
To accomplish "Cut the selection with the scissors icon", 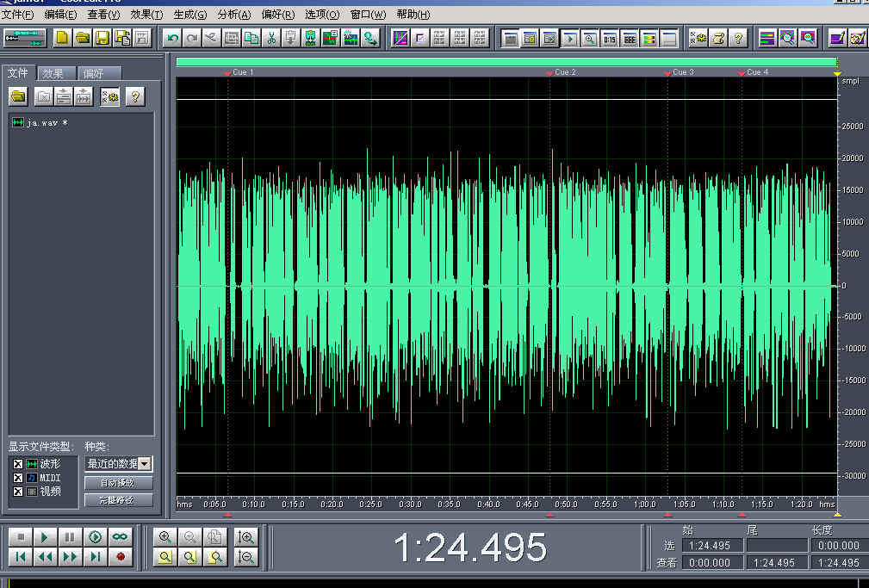I will click(x=271, y=38).
